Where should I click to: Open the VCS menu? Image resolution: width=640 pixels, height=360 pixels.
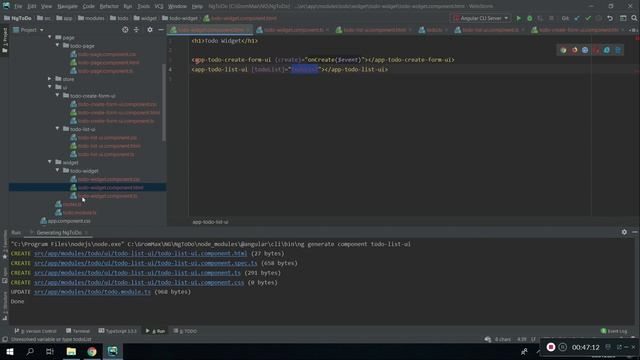[159, 7]
